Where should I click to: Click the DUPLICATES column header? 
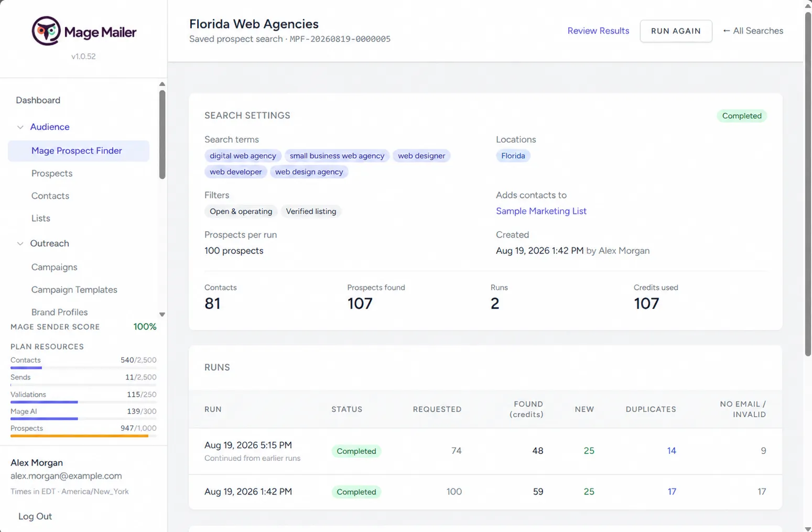(x=651, y=409)
